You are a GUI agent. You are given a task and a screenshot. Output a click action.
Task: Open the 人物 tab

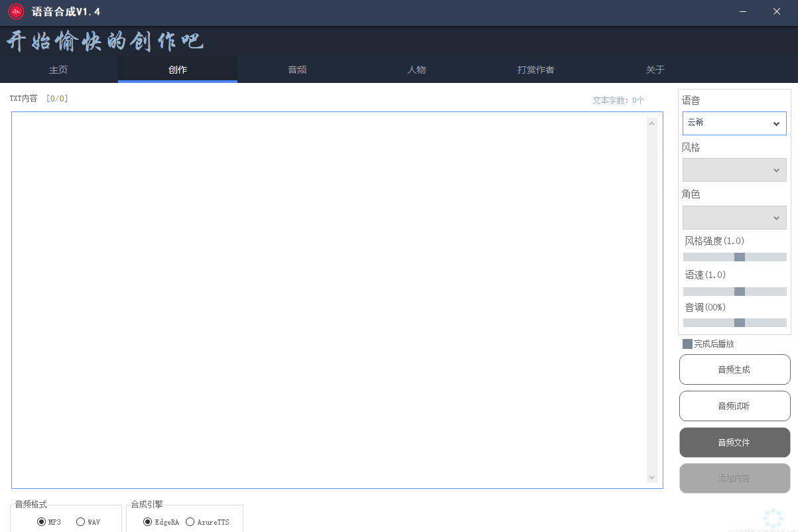416,69
